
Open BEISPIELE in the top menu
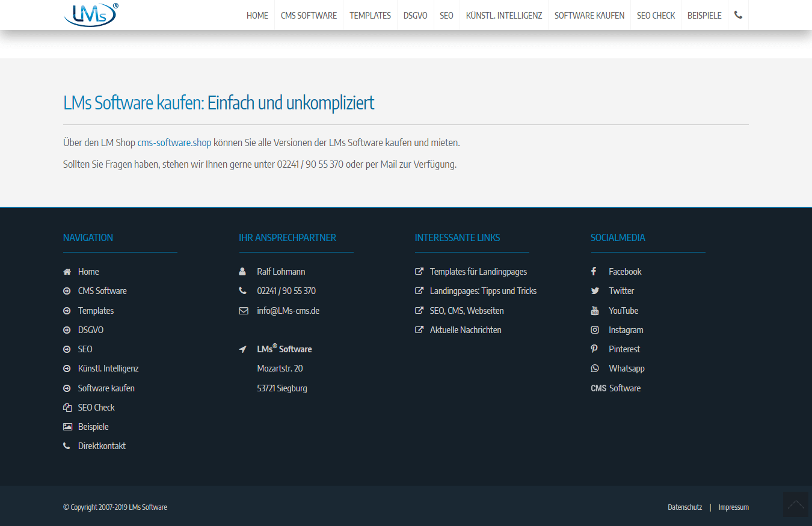[704, 16]
